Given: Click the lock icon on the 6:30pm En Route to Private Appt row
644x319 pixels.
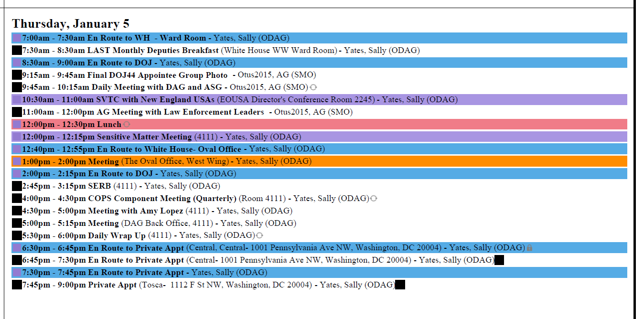Looking at the screenshot, I should point(529,248).
